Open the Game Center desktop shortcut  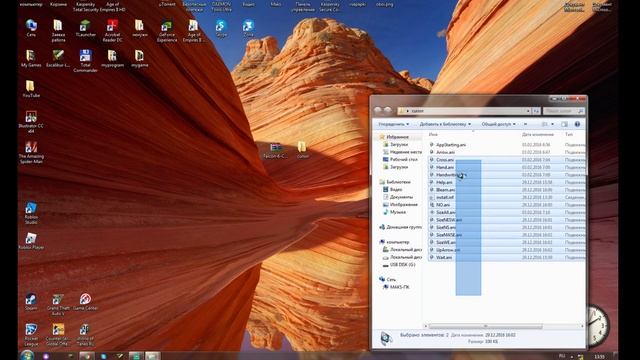[x=85, y=302]
